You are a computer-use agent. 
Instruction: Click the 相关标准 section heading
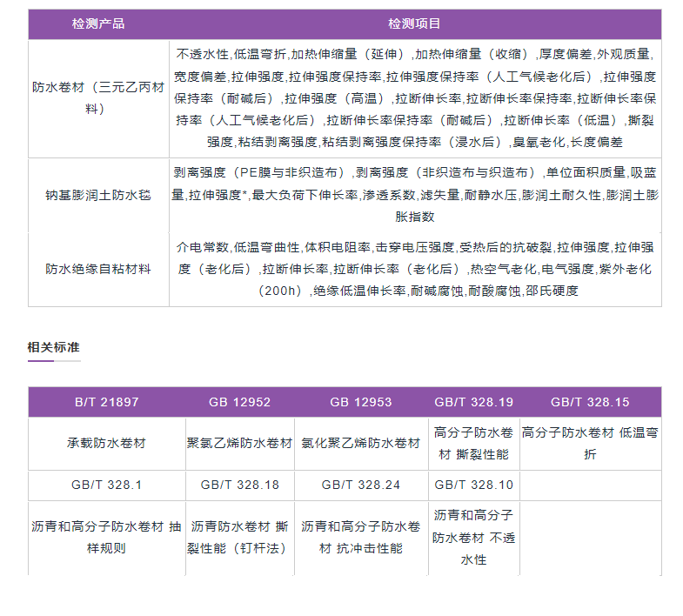(x=53, y=347)
